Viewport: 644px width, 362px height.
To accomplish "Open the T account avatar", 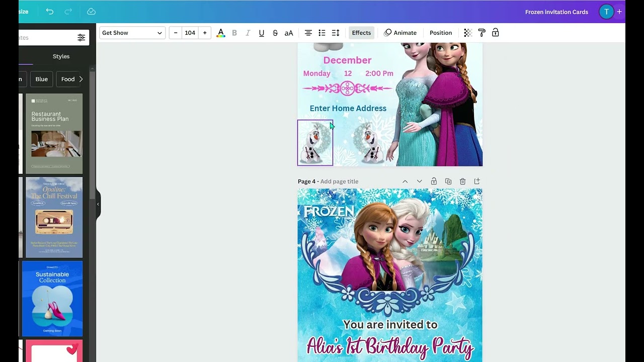I will coord(606,12).
